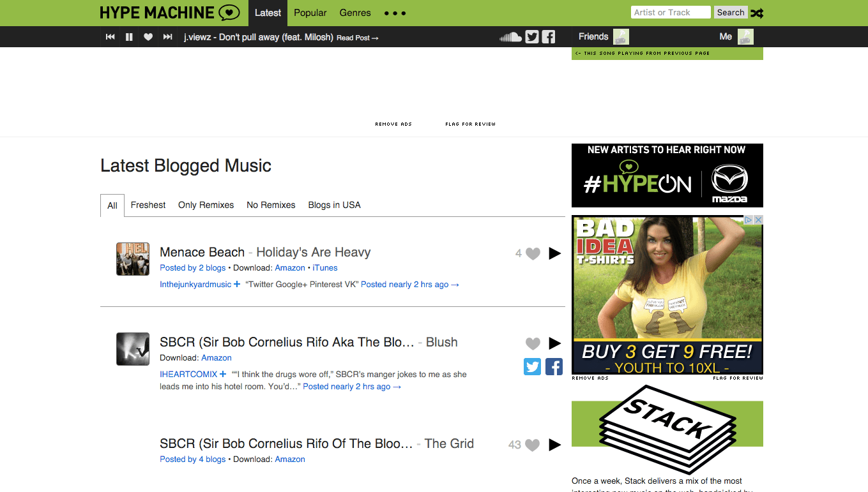This screenshot has height=492, width=868.
Task: Click the Hype Machine logo
Action: point(170,12)
